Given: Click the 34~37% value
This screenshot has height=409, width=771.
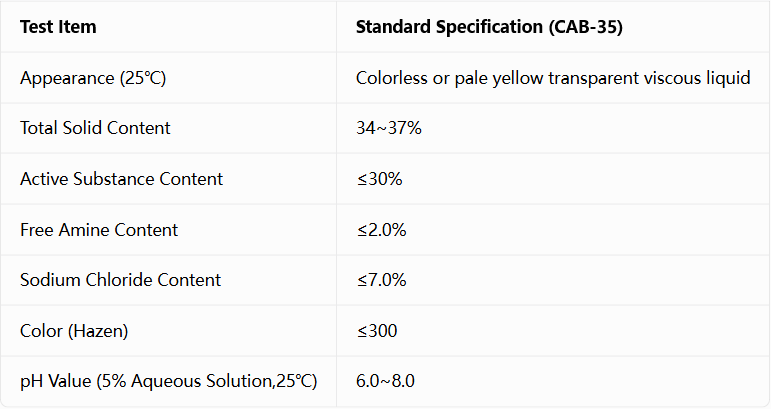Looking at the screenshot, I should (388, 128).
